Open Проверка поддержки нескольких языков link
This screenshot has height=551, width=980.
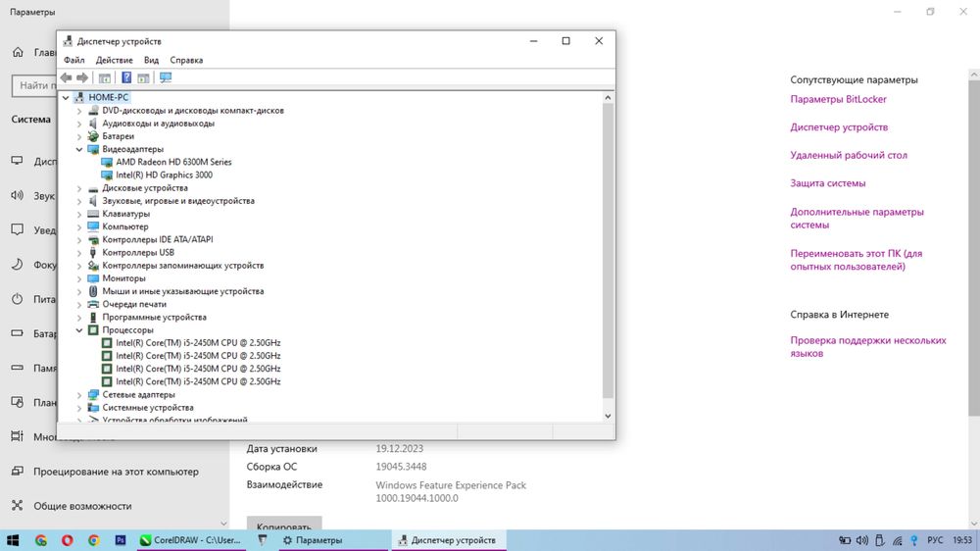tap(868, 346)
